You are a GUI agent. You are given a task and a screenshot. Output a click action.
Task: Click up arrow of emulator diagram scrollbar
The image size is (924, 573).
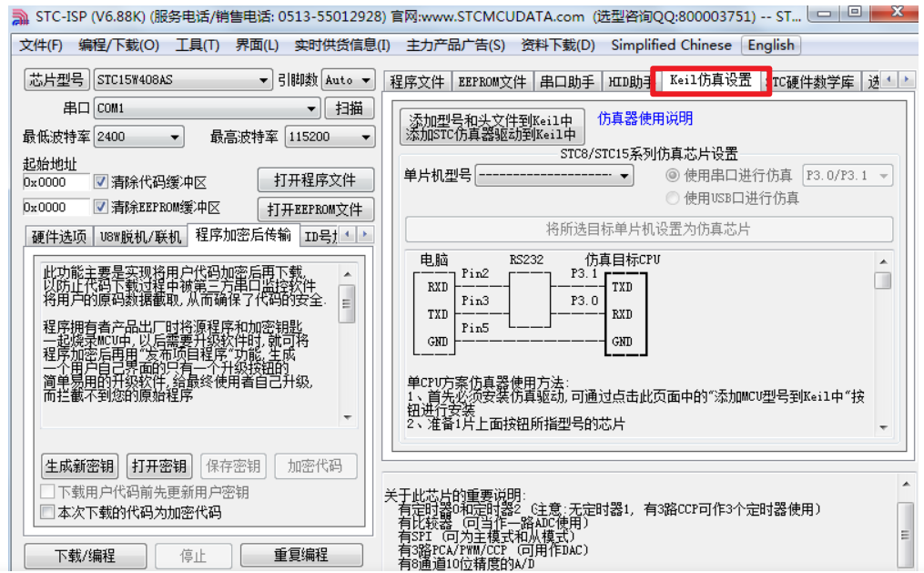[x=883, y=261]
